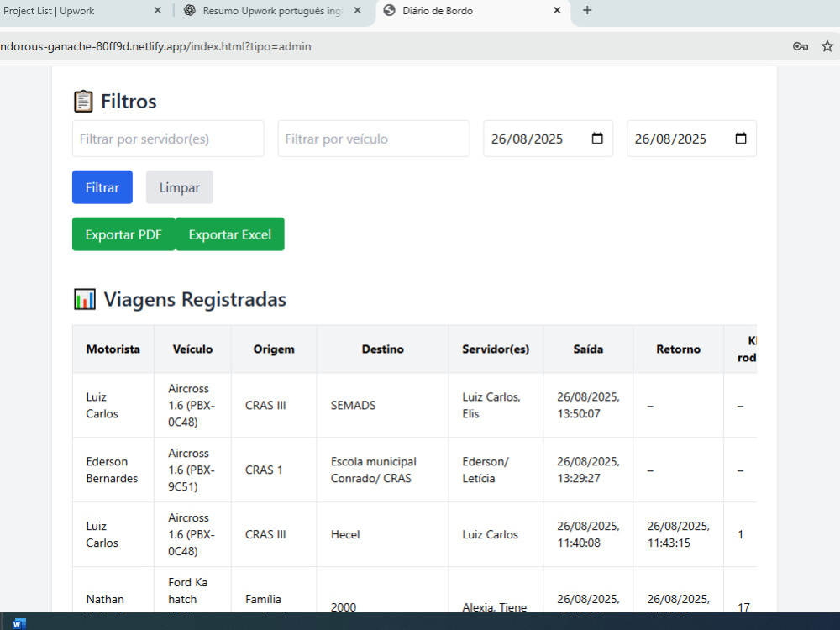Click departure time 26/08/2025, 13:50:07
Image resolution: width=840 pixels, height=630 pixels.
[x=588, y=406]
